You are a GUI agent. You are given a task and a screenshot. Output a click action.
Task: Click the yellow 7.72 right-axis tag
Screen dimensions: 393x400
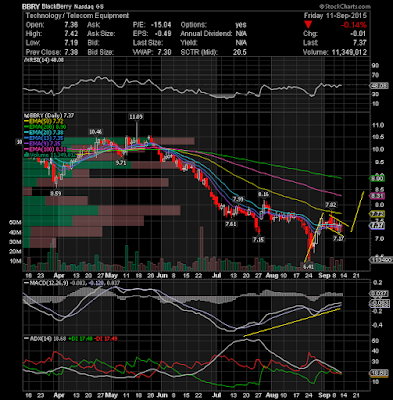click(x=378, y=214)
